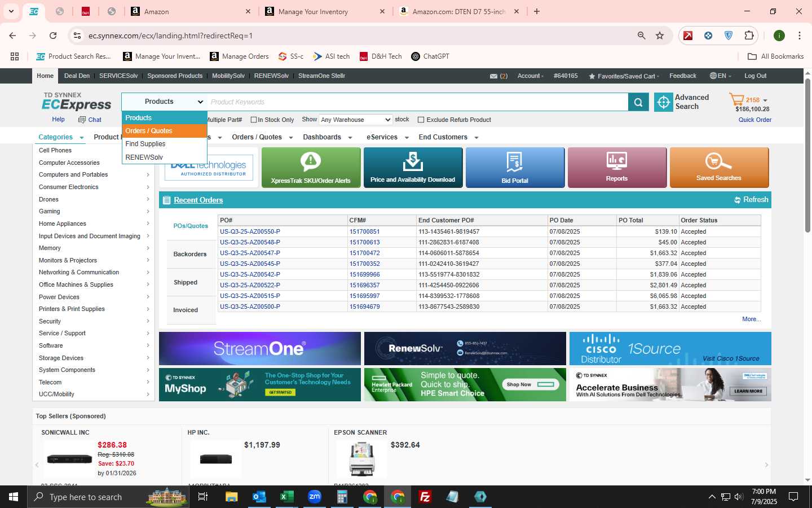Select Find Supplies in dropdown list
Screen dimensions: 812x508
(x=165, y=144)
